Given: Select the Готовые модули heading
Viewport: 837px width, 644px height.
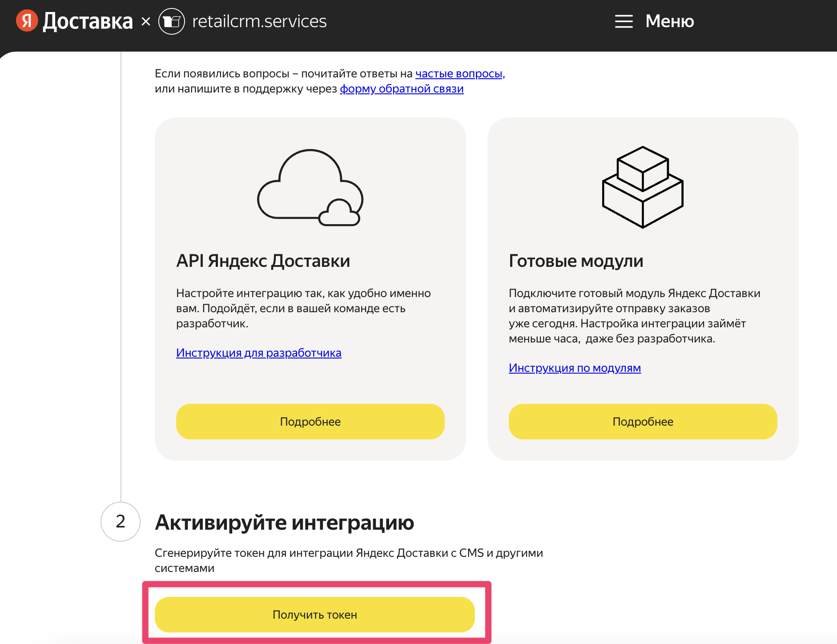Looking at the screenshot, I should coord(576,261).
